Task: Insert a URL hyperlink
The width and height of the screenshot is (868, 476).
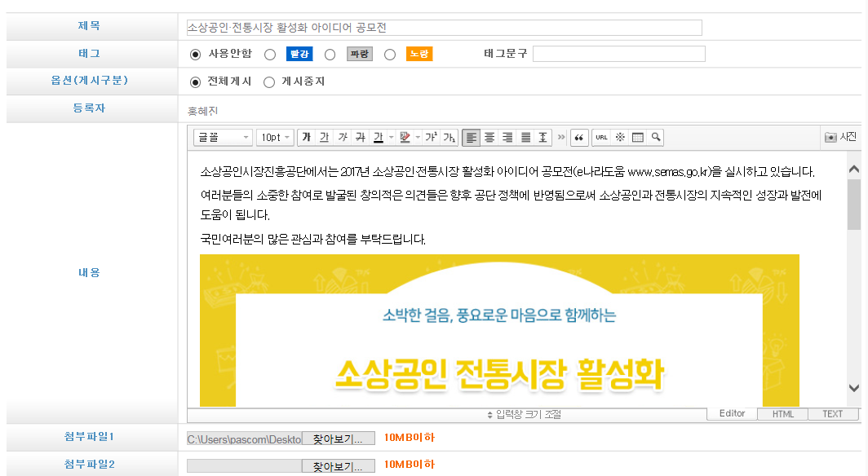Action: coord(601,138)
